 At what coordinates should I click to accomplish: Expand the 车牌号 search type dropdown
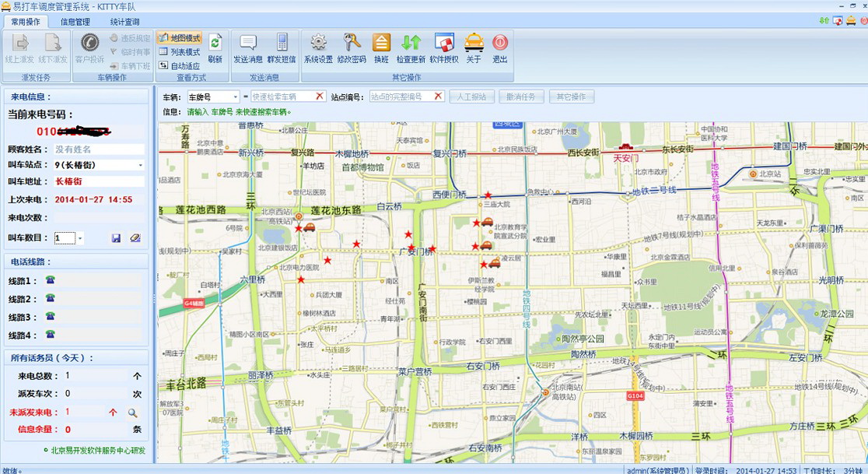pyautogui.click(x=235, y=97)
